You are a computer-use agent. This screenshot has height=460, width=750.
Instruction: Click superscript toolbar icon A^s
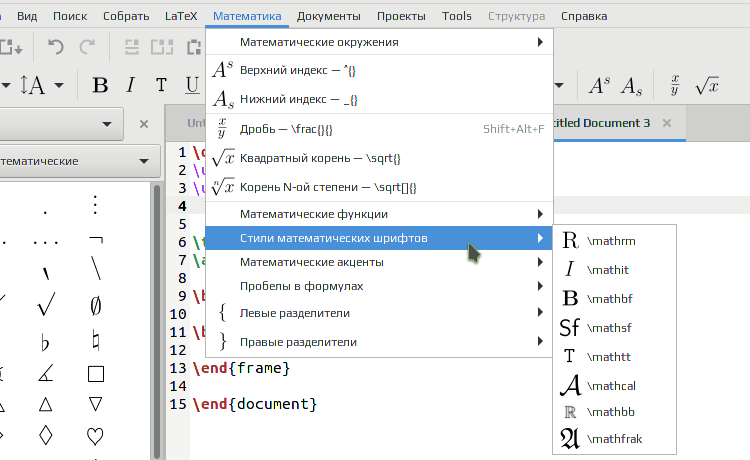(599, 86)
